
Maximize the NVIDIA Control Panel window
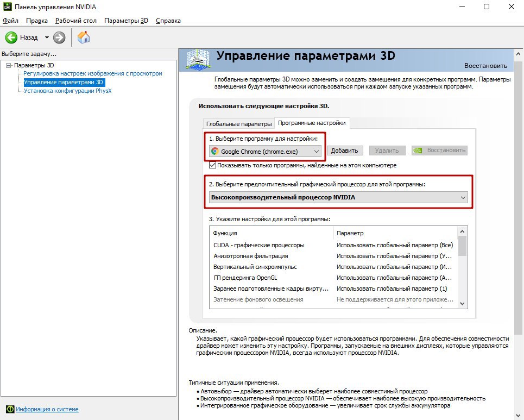click(487, 7)
